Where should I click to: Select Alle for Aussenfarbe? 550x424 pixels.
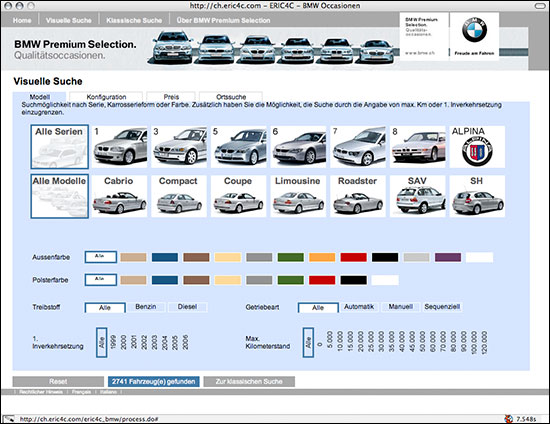point(101,257)
